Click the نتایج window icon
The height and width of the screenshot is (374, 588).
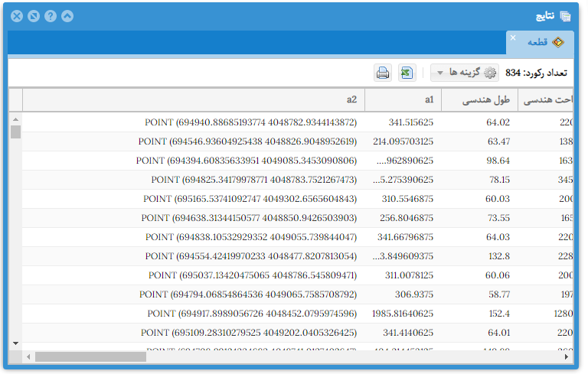(565, 16)
